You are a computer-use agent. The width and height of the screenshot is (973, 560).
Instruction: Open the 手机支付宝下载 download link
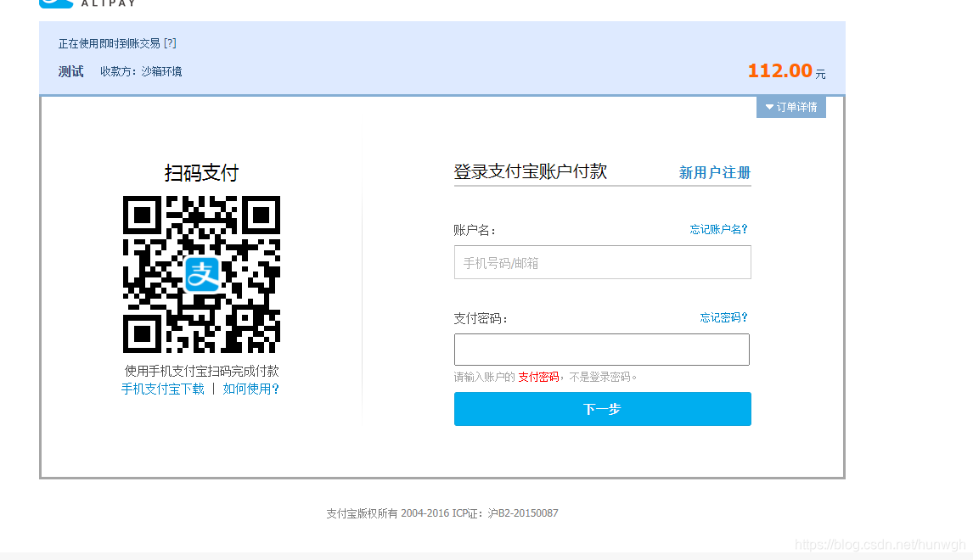(162, 389)
